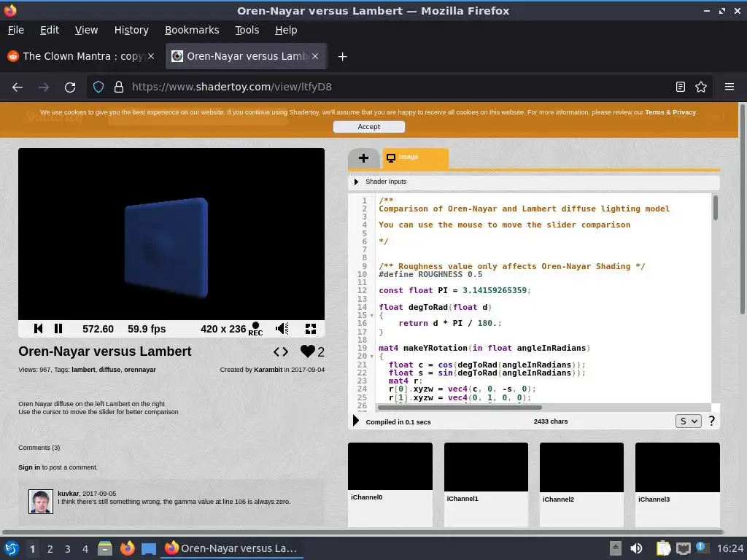Select the iChannel1 input slot
Image resolution: width=747 pixels, height=560 pixels.
click(486, 467)
